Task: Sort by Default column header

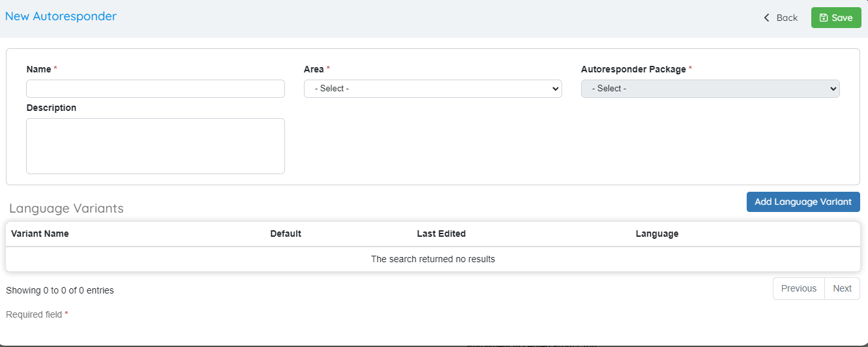Action: tap(286, 234)
